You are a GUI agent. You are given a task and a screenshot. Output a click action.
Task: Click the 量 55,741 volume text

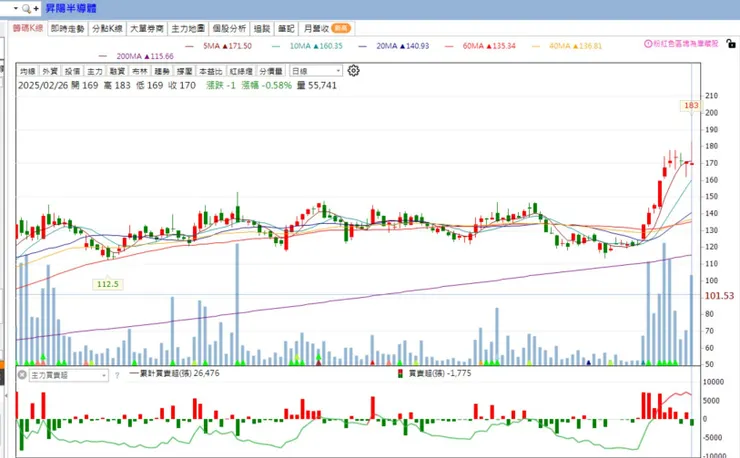(317, 85)
